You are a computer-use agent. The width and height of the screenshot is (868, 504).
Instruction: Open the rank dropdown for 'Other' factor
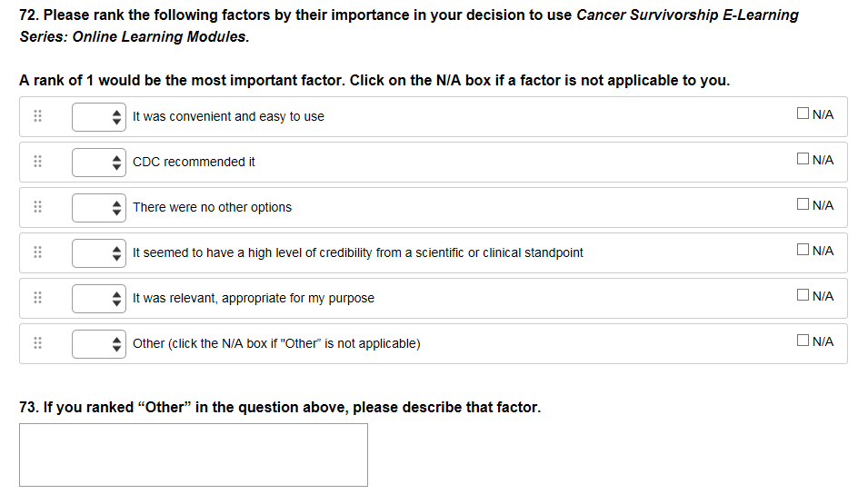click(99, 343)
